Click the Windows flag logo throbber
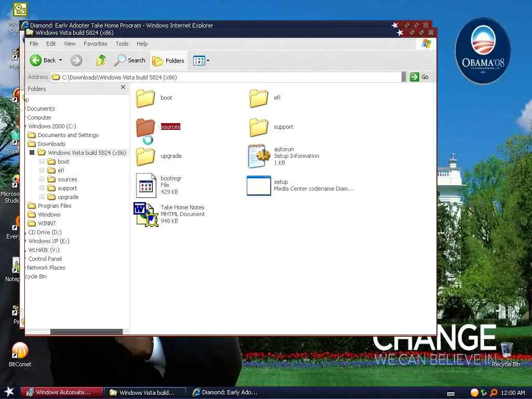 (426, 44)
